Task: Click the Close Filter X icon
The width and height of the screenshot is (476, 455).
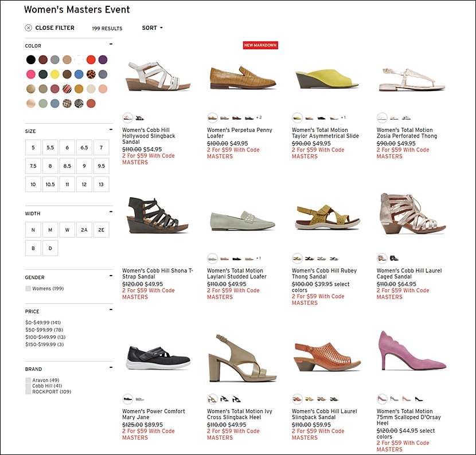Action: click(x=28, y=28)
